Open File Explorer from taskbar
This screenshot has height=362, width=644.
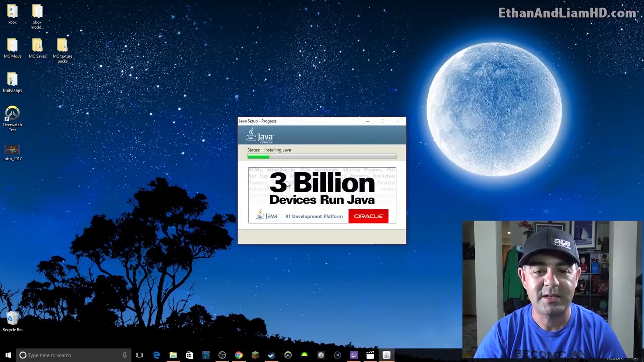173,355
